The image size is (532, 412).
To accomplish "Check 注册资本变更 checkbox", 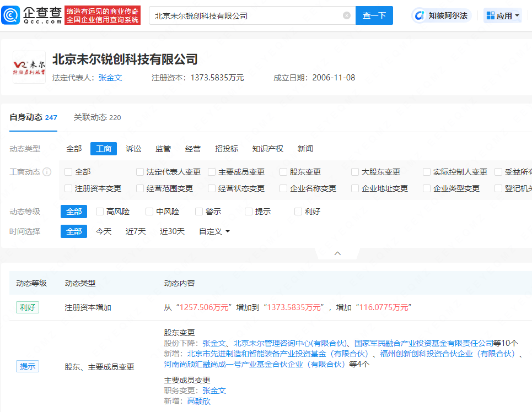I will coord(68,188).
